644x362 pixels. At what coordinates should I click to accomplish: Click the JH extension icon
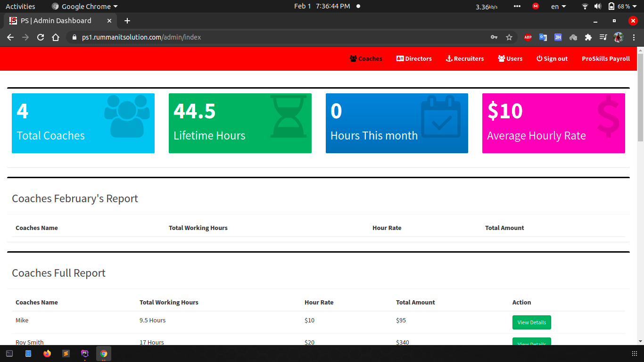click(x=558, y=37)
